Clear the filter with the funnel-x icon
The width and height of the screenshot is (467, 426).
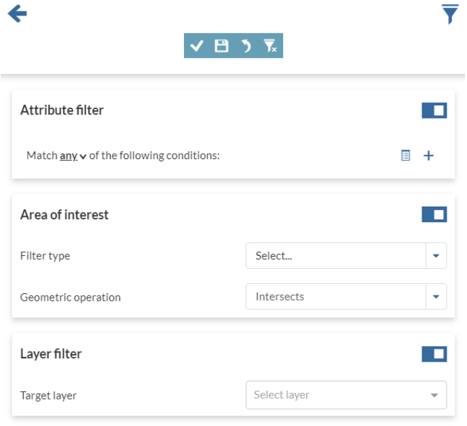[270, 46]
